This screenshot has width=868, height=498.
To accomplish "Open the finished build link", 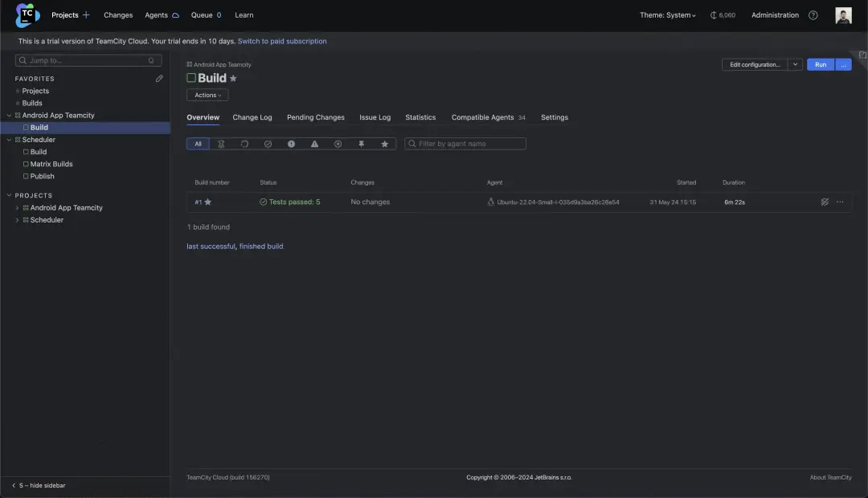I will point(260,247).
